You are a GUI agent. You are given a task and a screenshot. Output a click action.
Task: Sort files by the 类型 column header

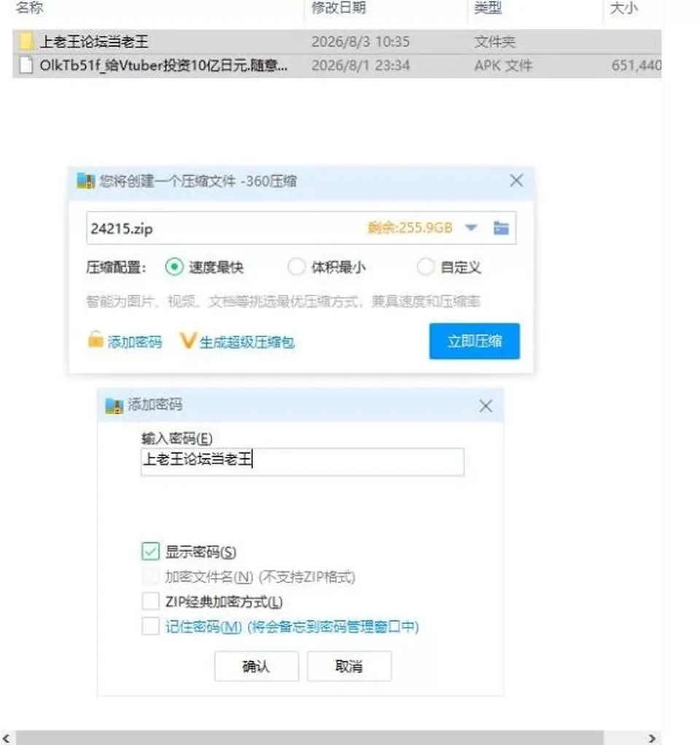coord(488,7)
